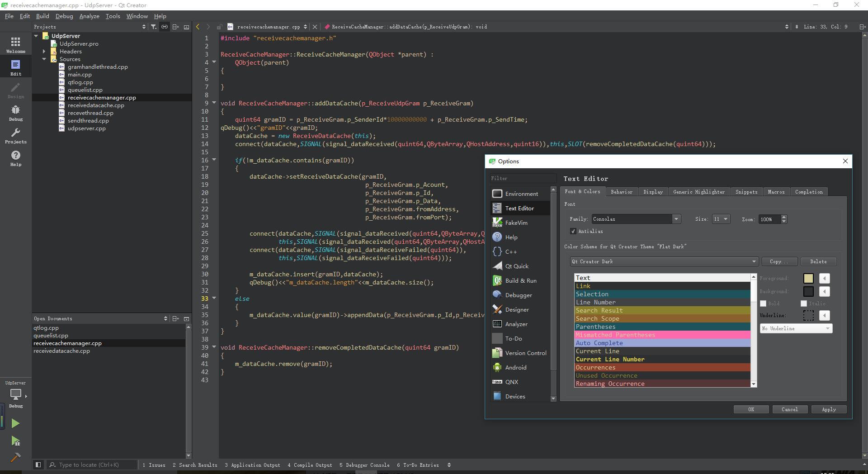
Task: Click the Apply button
Action: click(828, 409)
